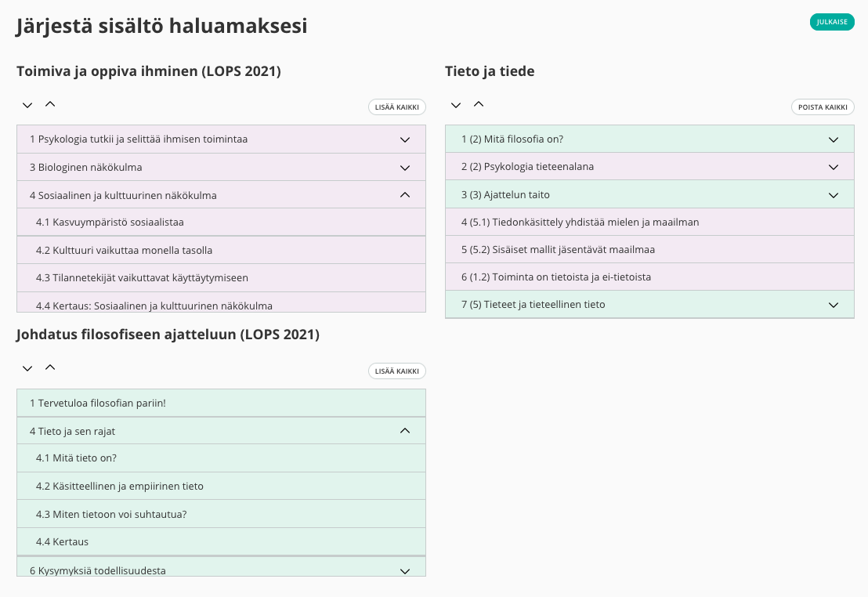The image size is (868, 597).
Task: Expand 1 Psykologia tutkii ja selittää chapter
Action: tap(405, 139)
